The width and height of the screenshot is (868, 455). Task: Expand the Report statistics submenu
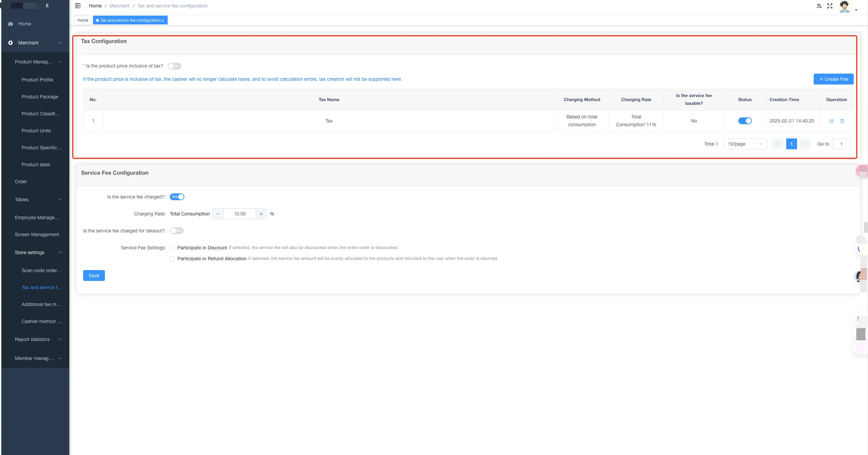60,339
